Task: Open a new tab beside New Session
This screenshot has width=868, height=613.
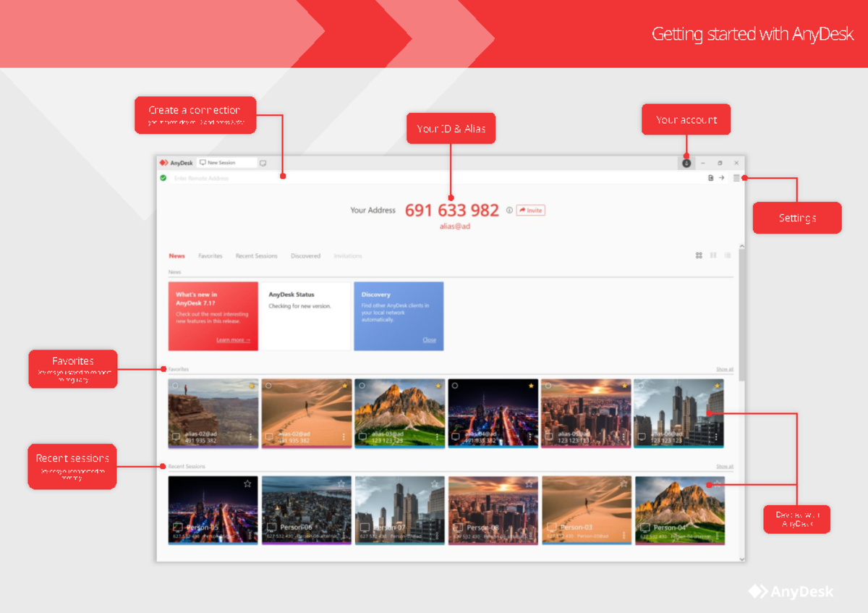Action: tap(263, 163)
